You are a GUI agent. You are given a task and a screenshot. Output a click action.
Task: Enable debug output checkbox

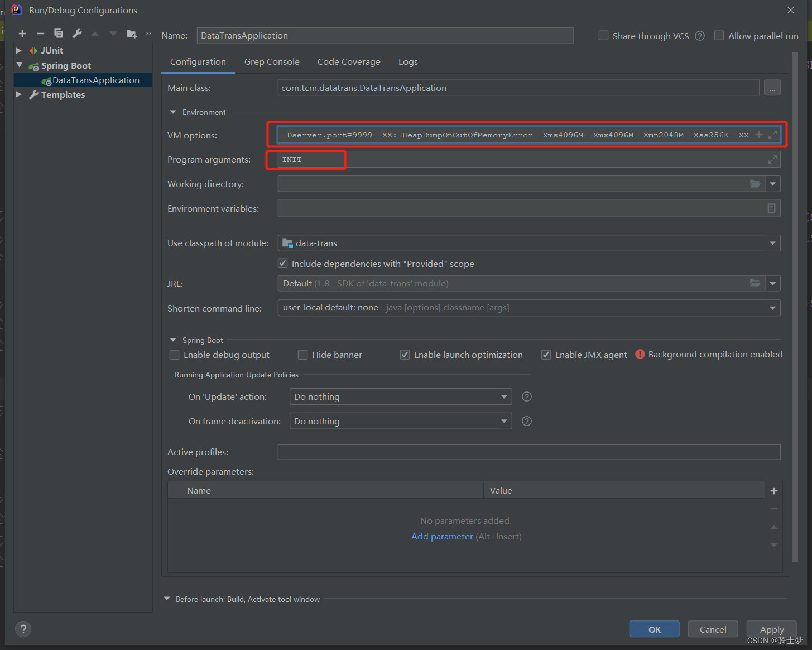tap(174, 355)
